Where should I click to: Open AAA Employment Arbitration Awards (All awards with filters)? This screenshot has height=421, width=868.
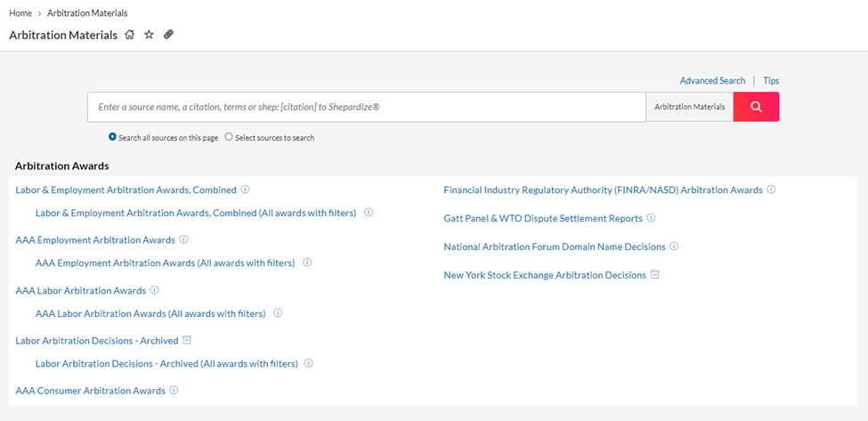pyautogui.click(x=165, y=263)
